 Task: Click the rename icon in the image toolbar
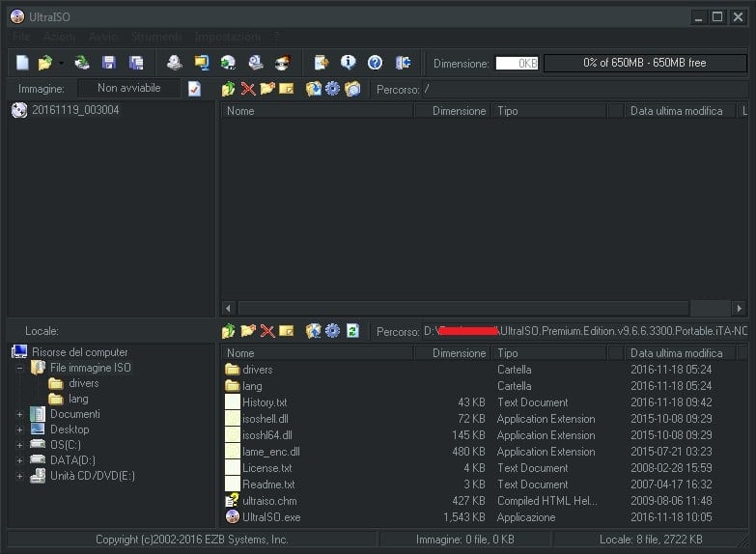coord(287,89)
